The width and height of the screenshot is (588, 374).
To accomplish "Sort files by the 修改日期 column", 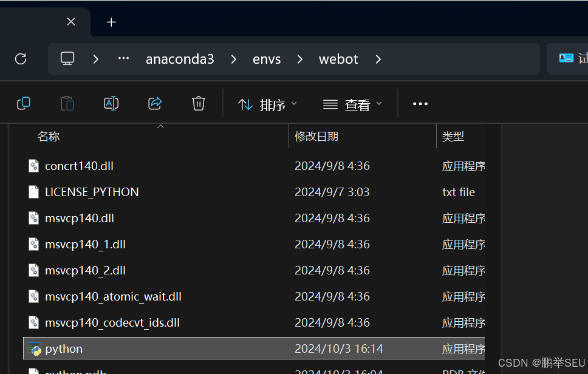I will click(316, 136).
